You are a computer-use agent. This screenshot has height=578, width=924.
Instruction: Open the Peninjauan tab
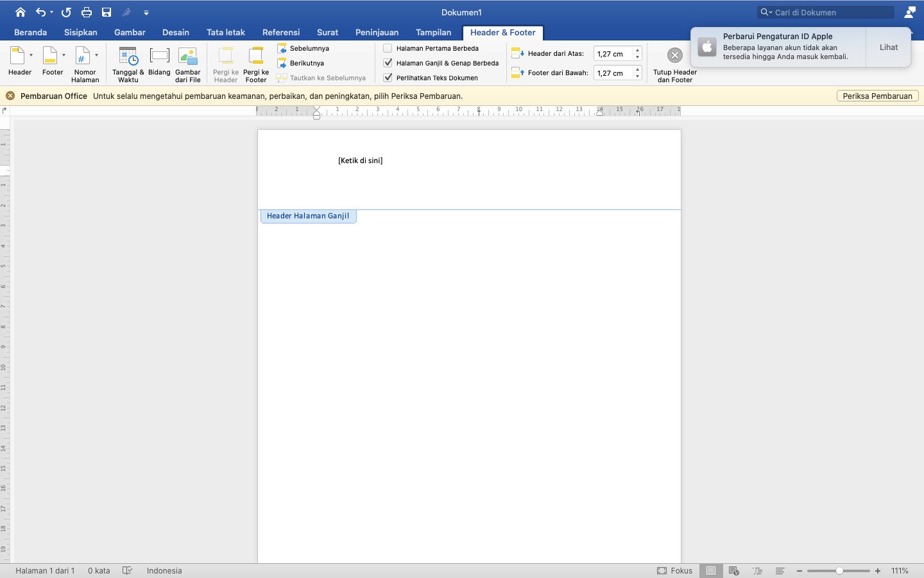click(377, 32)
